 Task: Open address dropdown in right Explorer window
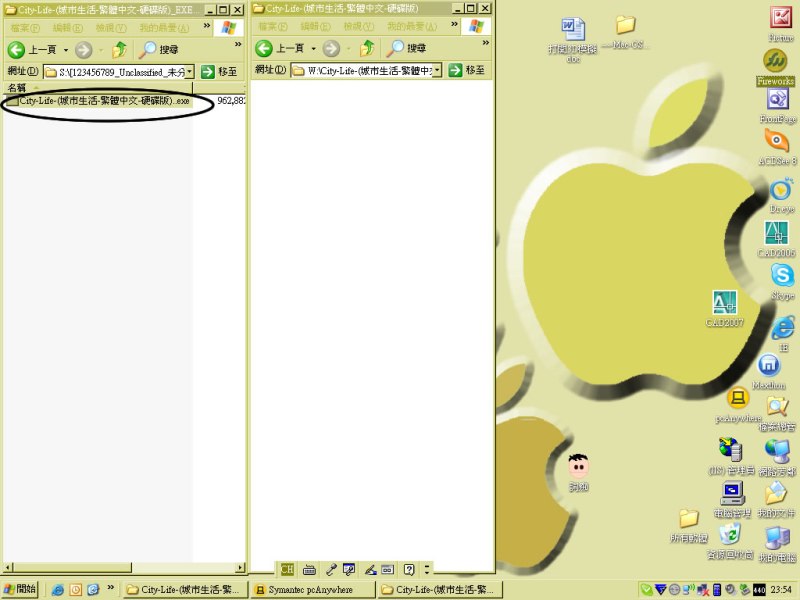(437, 70)
